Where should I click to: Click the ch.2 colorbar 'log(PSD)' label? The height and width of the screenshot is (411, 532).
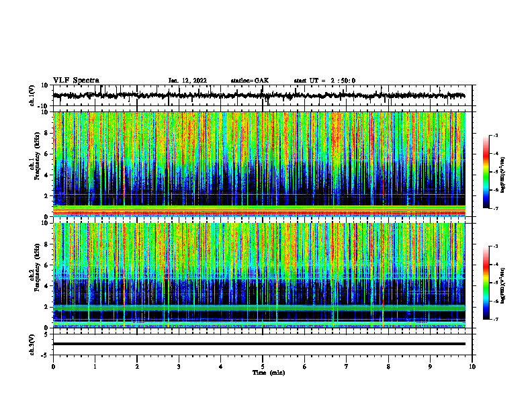[x=502, y=286]
